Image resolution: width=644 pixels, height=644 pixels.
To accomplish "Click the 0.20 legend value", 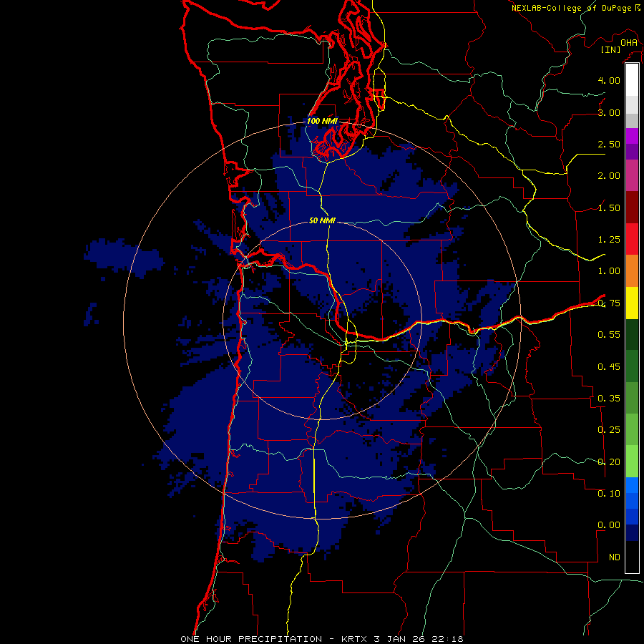I will (609, 462).
